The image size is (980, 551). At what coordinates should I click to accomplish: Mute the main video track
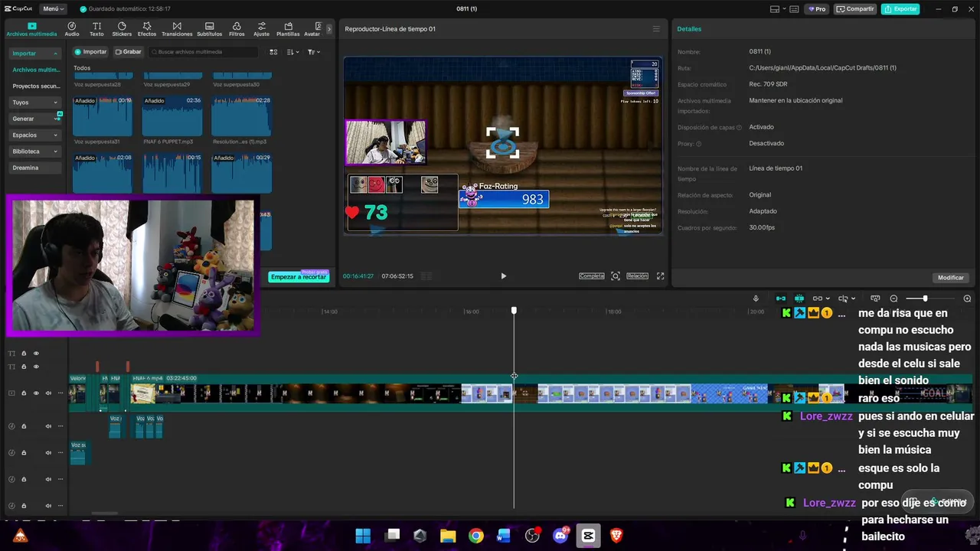48,393
